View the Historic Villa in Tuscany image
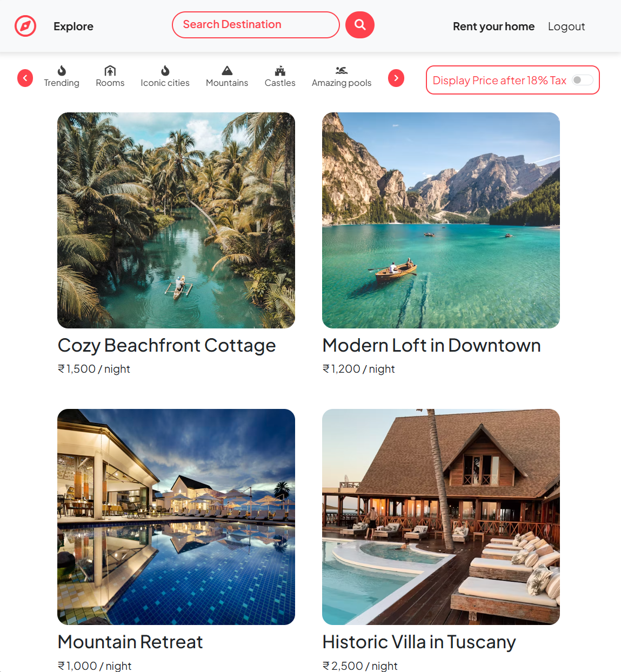Screen dimensions: 621x672 coord(441,517)
